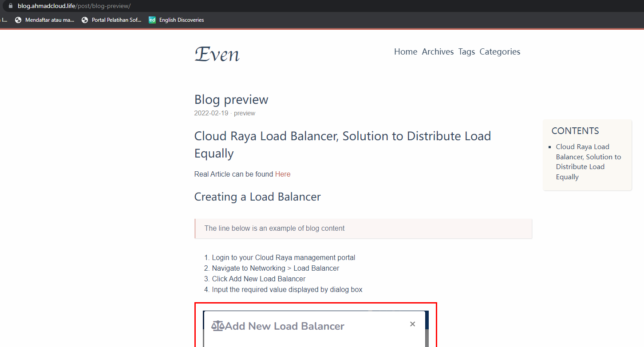Click the balance scale icon in dialog image
Screen dimensions: 644x347
point(218,326)
